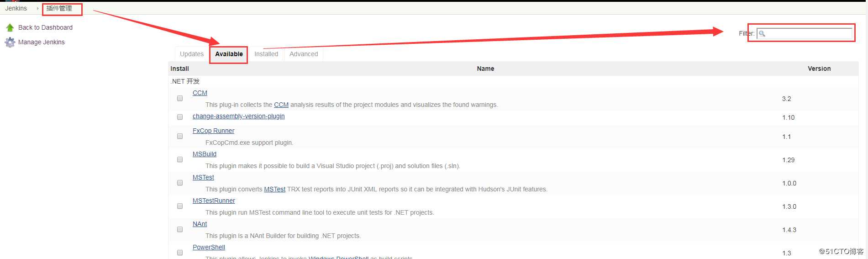The height and width of the screenshot is (259, 868).
Task: Open the MSBuild plugin link
Action: point(205,154)
